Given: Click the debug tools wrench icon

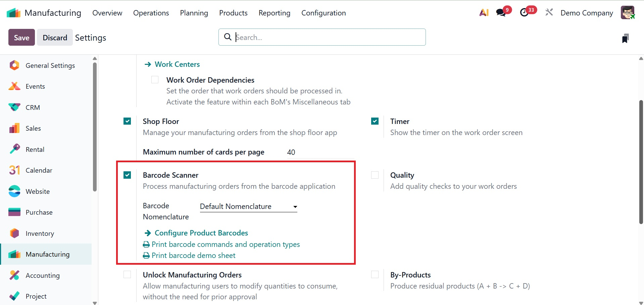Looking at the screenshot, I should pyautogui.click(x=549, y=13).
